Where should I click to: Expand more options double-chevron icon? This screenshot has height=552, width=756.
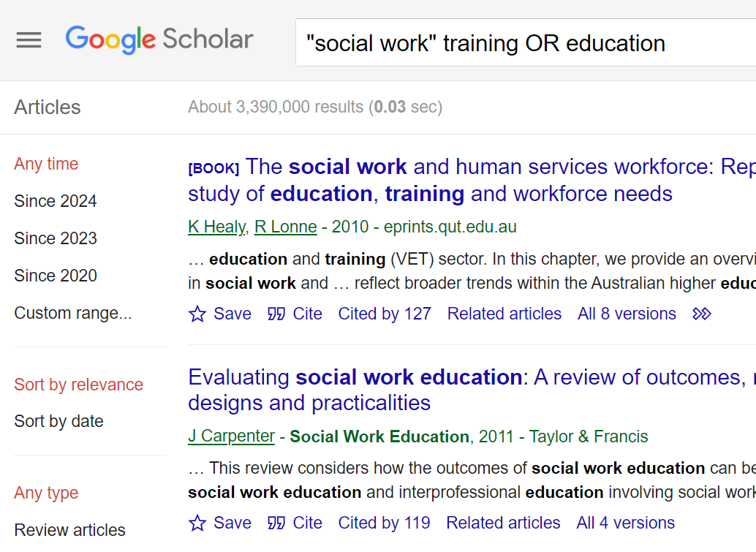(x=701, y=314)
